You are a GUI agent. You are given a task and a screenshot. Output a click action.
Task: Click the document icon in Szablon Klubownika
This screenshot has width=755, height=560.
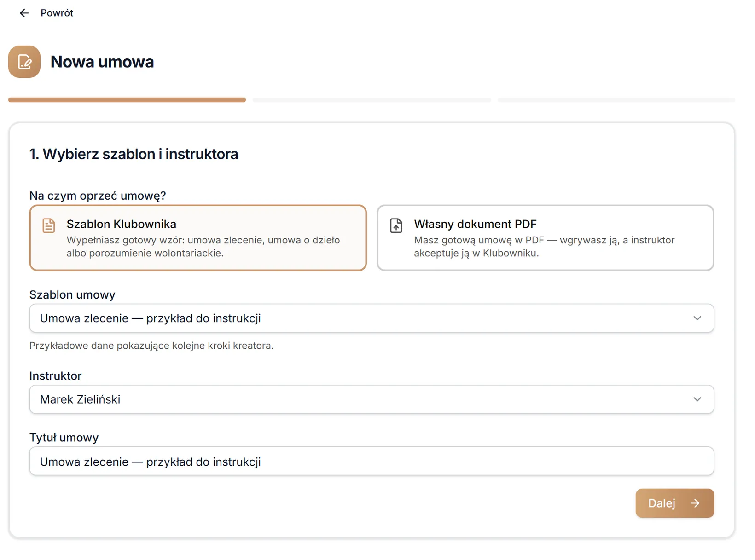point(49,225)
